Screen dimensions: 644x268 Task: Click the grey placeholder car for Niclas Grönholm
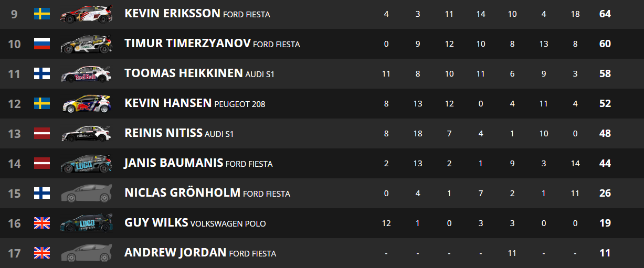(x=87, y=194)
